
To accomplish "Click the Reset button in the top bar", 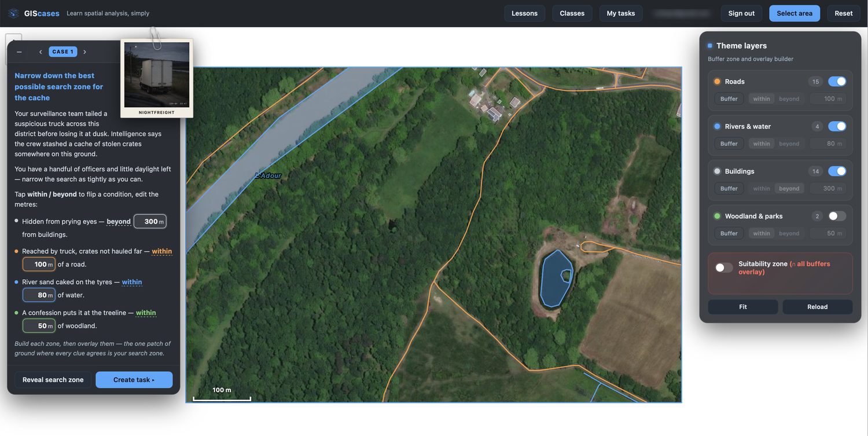I will click(844, 13).
